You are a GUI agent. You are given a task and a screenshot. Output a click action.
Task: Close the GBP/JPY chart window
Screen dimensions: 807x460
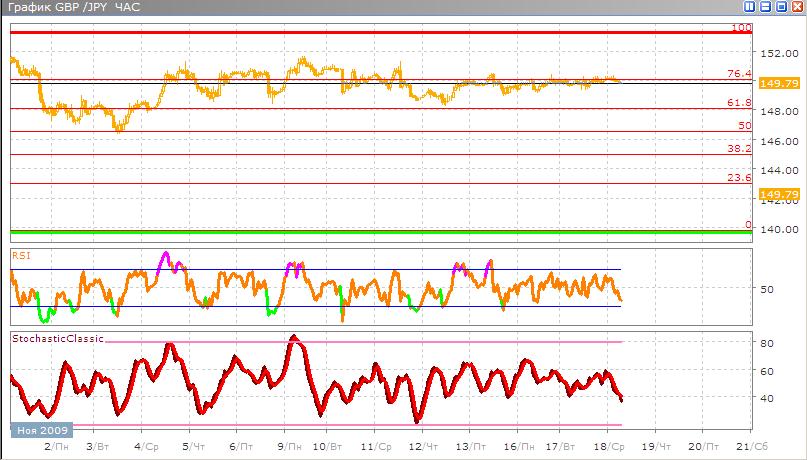pos(797,7)
